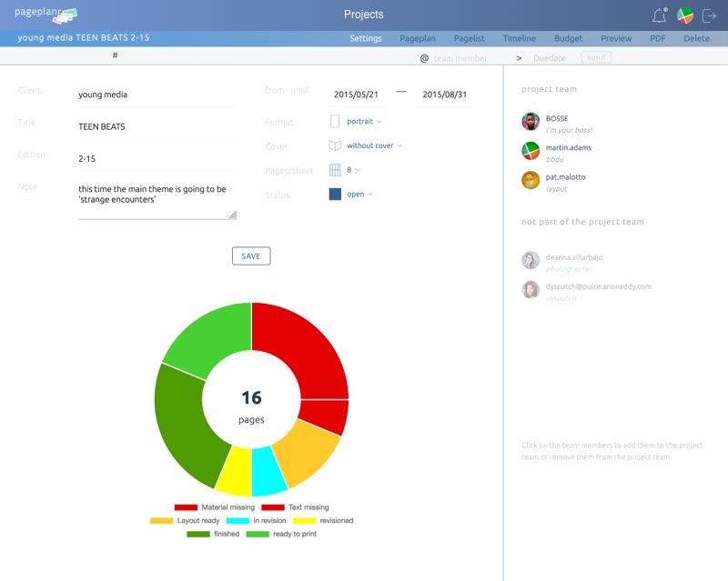Image resolution: width=728 pixels, height=581 pixels.
Task: Click the Projects header title
Action: 363,15
